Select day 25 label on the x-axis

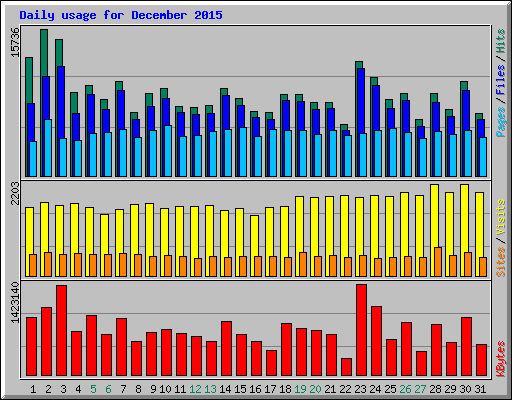point(390,389)
